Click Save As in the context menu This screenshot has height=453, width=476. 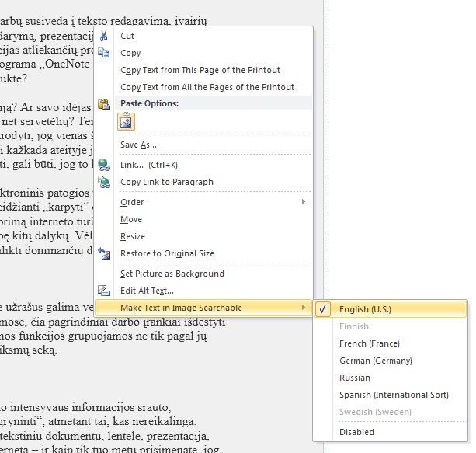(138, 145)
